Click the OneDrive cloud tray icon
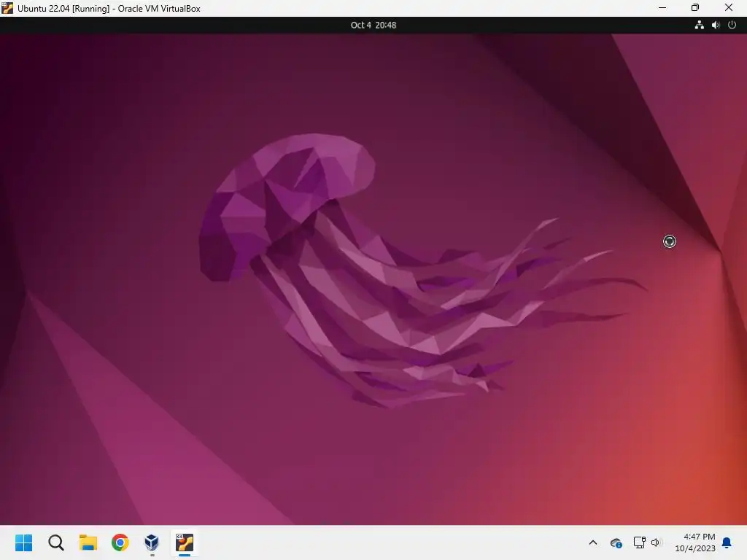Viewport: 747px width, 560px height. [x=616, y=542]
